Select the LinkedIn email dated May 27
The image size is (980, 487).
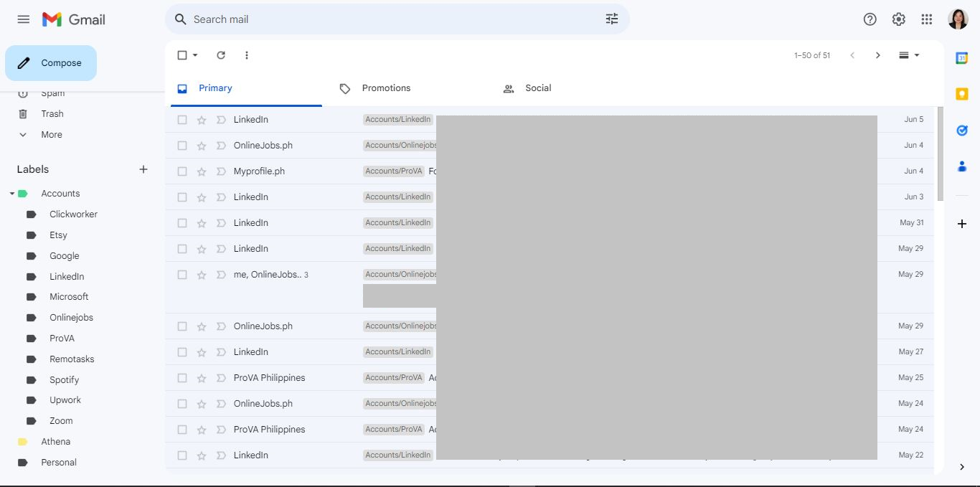(182, 352)
